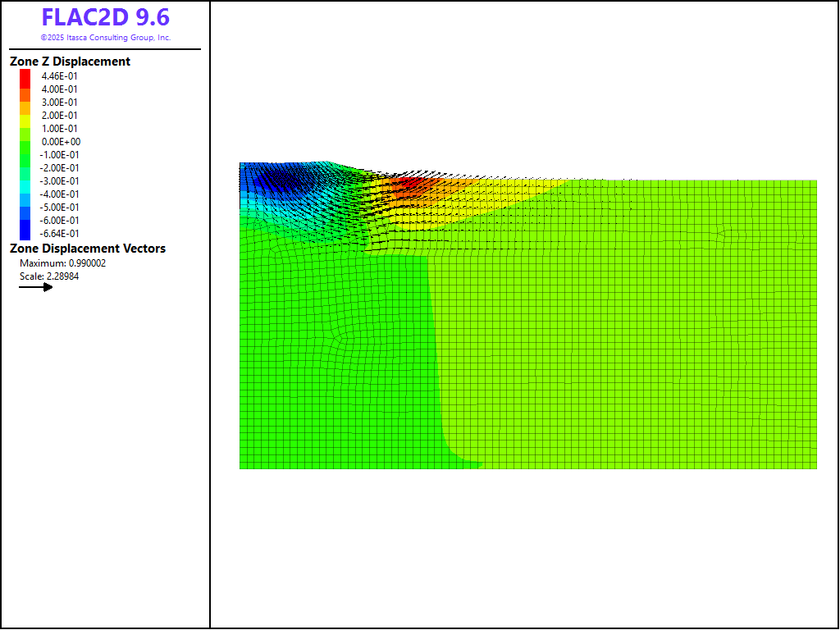Click the vector scale arrow icon

pos(36,287)
